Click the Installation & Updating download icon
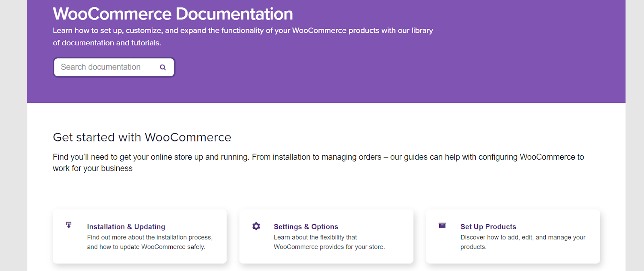The width and height of the screenshot is (644, 271). tap(69, 225)
